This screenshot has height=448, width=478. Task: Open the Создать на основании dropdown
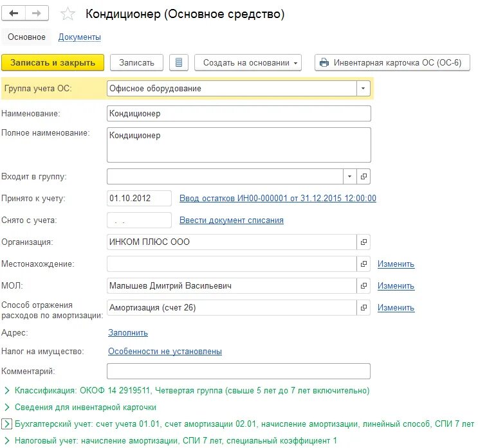[248, 62]
